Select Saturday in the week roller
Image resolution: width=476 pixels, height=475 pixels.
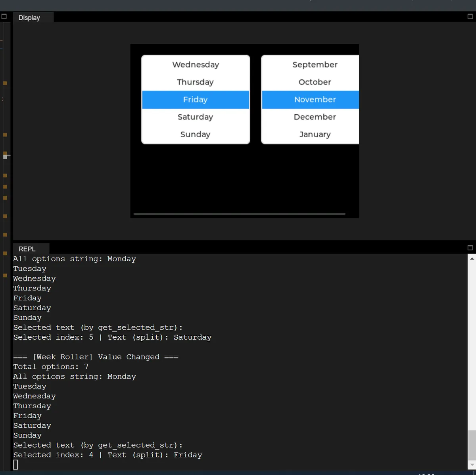point(196,117)
